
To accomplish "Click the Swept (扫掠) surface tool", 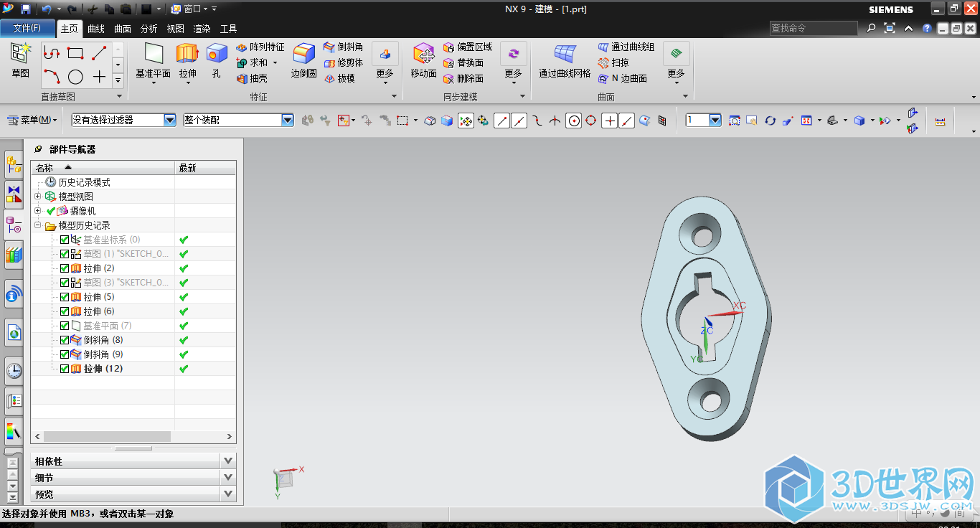I will tap(613, 63).
